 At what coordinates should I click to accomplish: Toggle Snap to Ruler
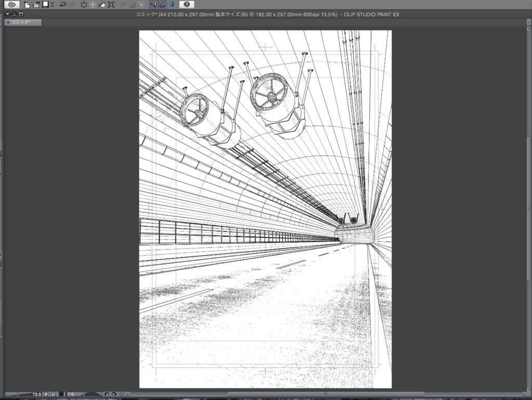click(x=153, y=5)
